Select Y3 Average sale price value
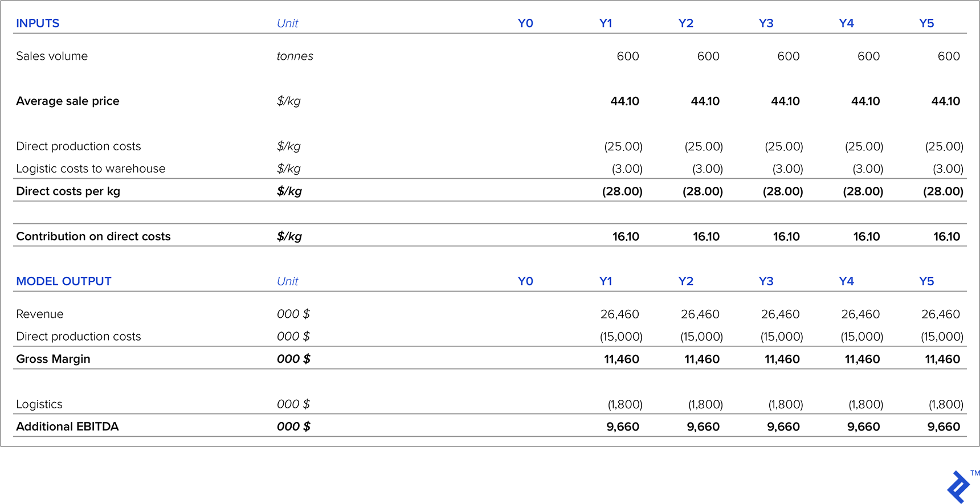 tap(785, 101)
